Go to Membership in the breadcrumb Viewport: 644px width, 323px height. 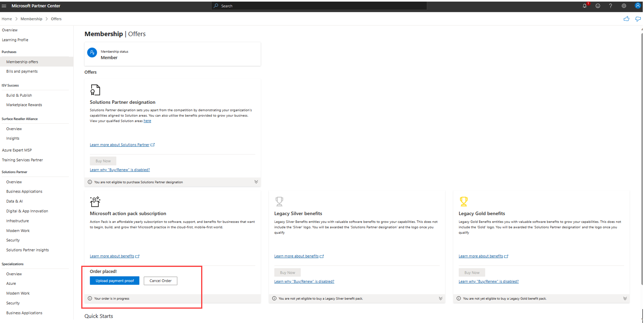pos(31,19)
